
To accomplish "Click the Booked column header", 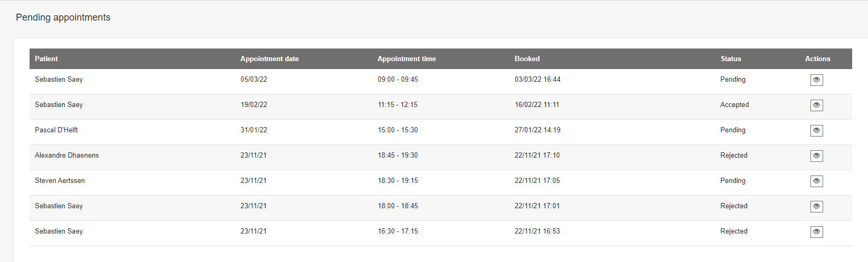I will pyautogui.click(x=527, y=59).
